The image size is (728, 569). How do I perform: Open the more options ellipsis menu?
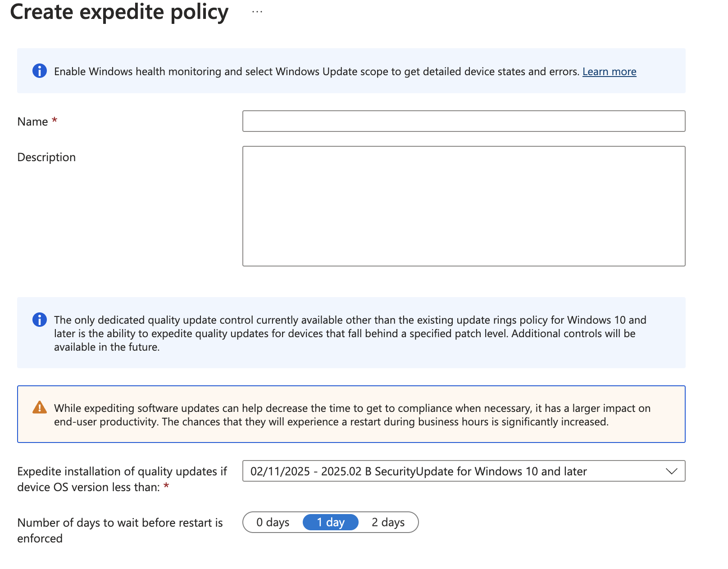tap(257, 12)
